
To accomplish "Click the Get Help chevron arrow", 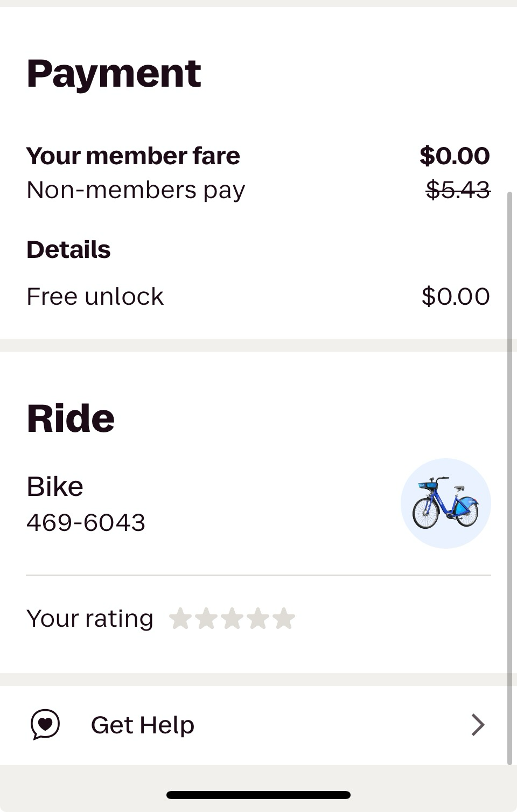I will click(478, 725).
